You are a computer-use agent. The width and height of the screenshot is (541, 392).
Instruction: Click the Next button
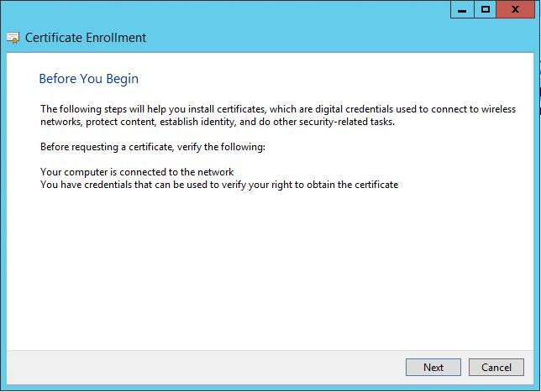[x=433, y=367]
